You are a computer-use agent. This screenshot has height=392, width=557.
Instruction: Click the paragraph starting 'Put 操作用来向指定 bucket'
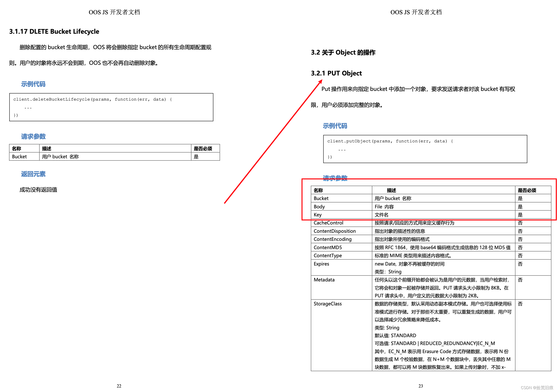click(413, 97)
